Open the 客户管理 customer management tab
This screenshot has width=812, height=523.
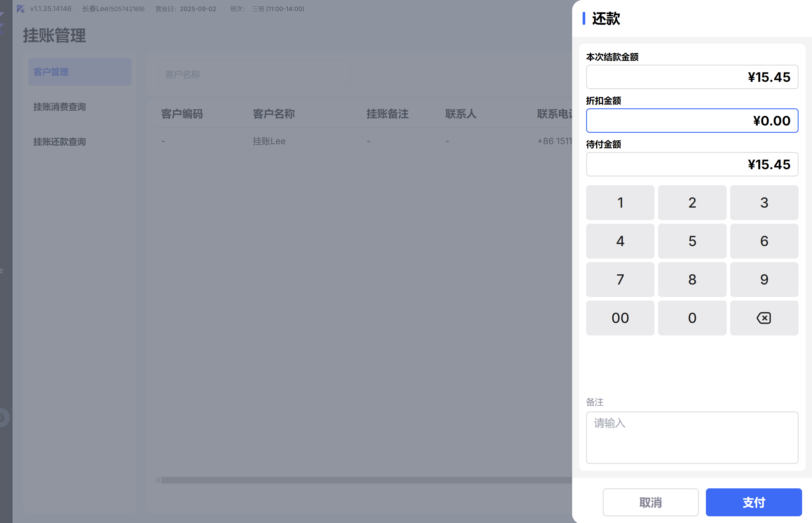pos(80,72)
